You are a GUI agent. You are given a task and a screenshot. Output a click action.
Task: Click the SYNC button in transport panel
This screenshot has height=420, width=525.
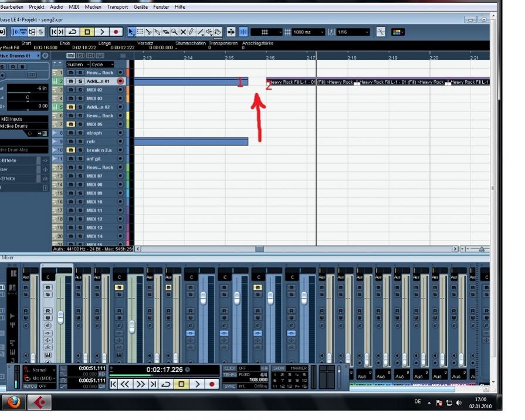tap(230, 386)
